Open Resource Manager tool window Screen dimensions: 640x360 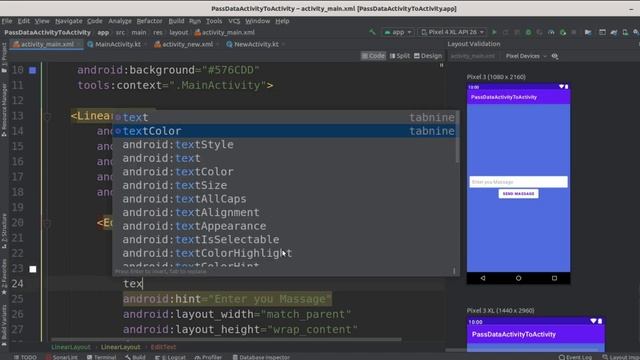click(4, 109)
